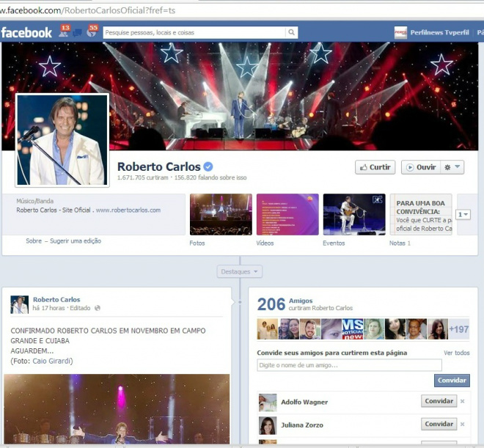
Task: Open the Notas thumbnail
Action: [x=421, y=214]
